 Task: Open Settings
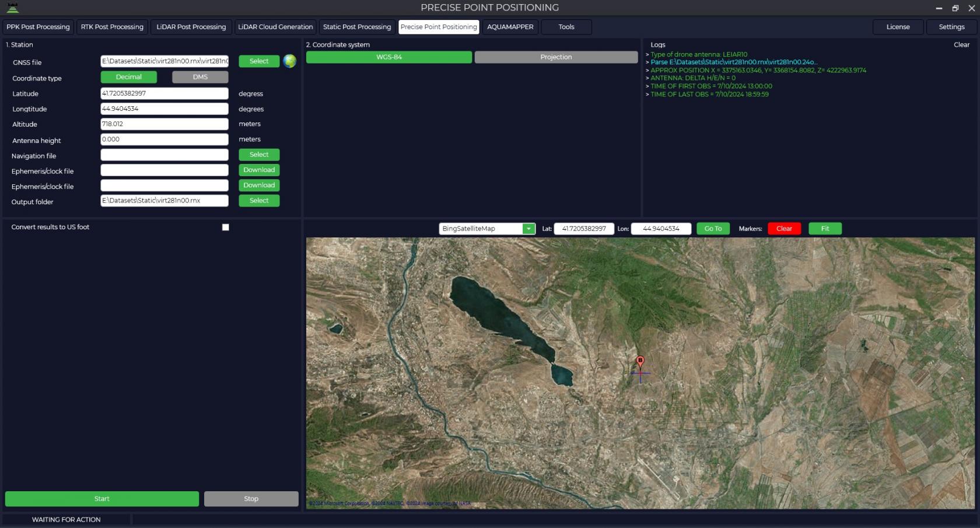(951, 27)
